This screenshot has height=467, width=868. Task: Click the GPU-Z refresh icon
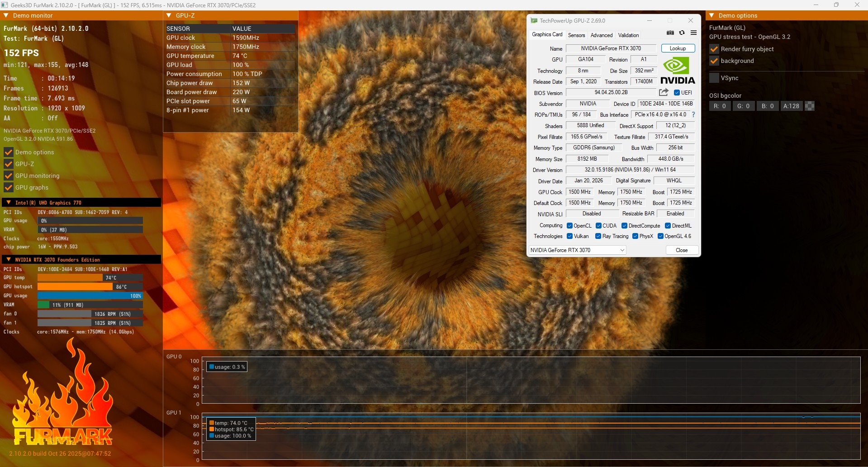[682, 33]
